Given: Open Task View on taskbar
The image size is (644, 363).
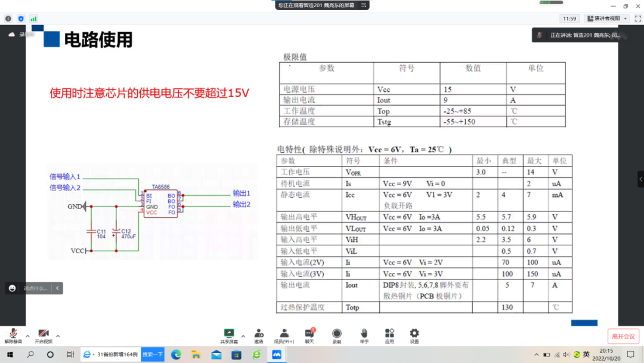Looking at the screenshot, I should pyautogui.click(x=70, y=355).
